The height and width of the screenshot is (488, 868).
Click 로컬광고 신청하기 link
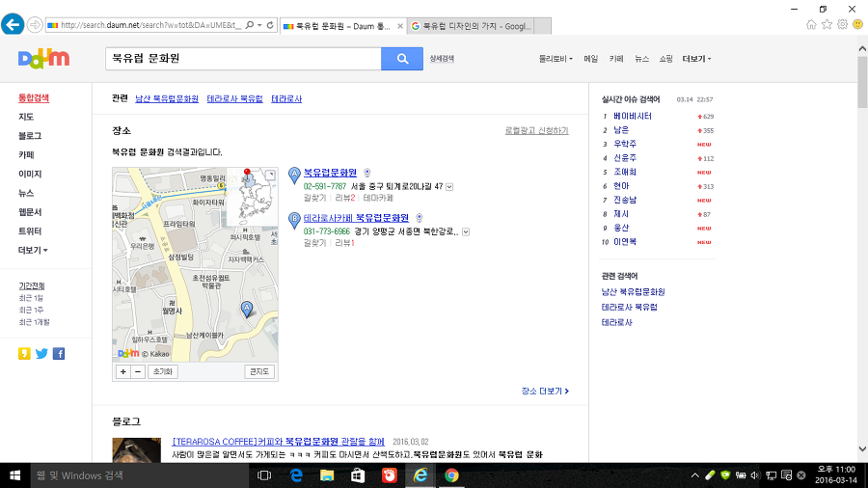(536, 130)
